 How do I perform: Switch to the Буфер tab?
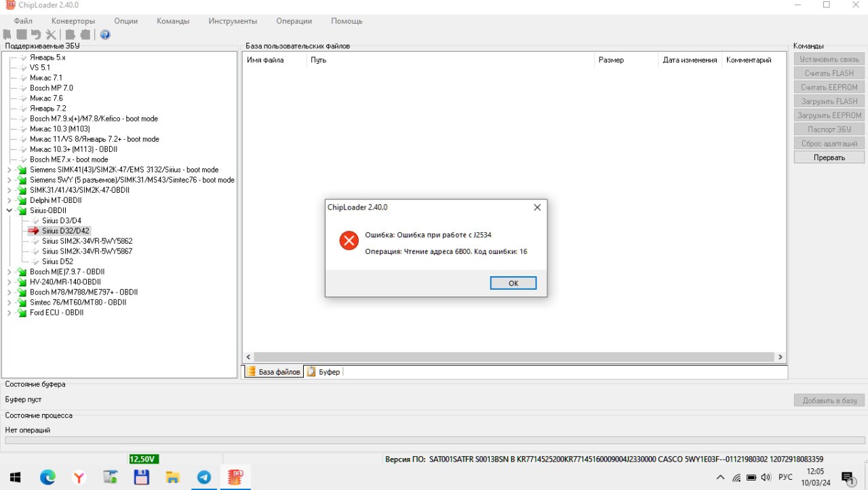(x=324, y=372)
